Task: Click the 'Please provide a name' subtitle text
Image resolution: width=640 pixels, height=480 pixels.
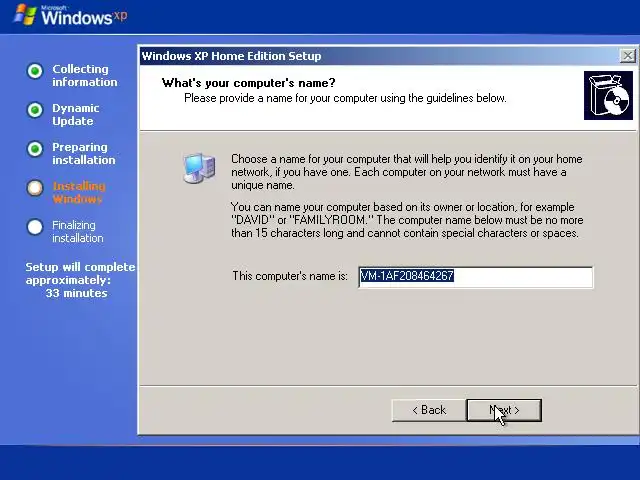Action: [345, 98]
